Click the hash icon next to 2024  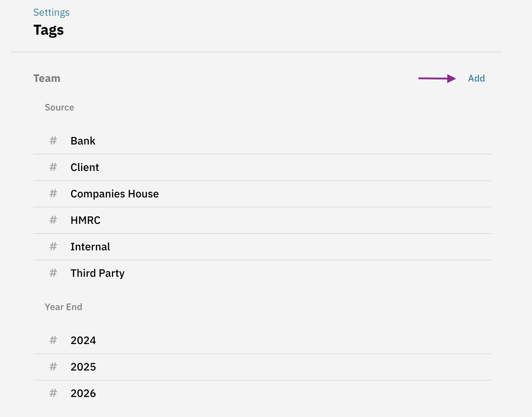[53, 340]
